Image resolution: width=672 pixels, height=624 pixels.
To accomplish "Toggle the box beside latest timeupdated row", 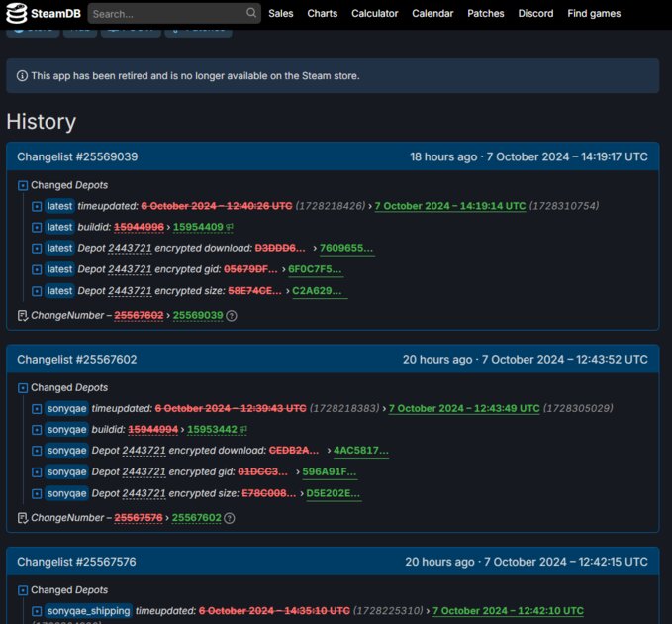I will [x=37, y=206].
